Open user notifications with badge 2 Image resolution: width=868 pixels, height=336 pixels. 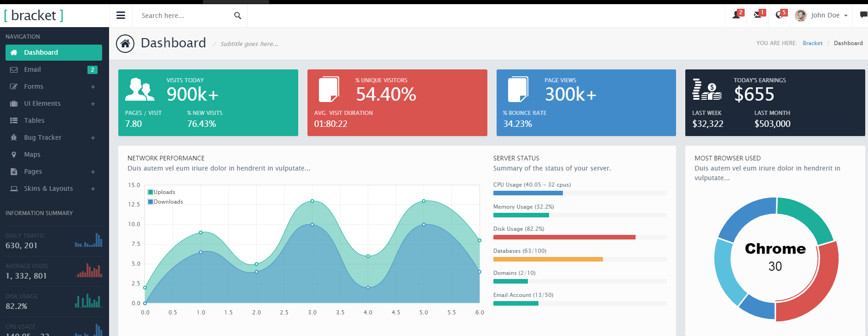tap(737, 15)
